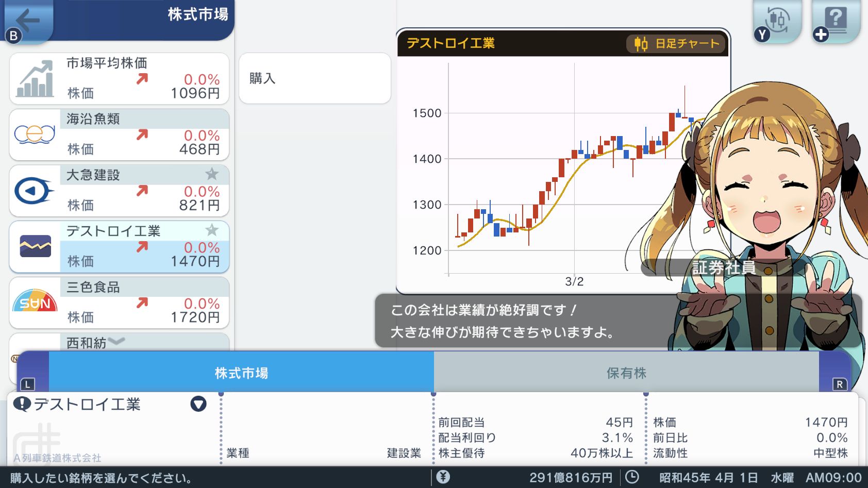Click the 市場平均株価 bar chart icon
Viewport: 868px width, 488px height.
click(35, 79)
